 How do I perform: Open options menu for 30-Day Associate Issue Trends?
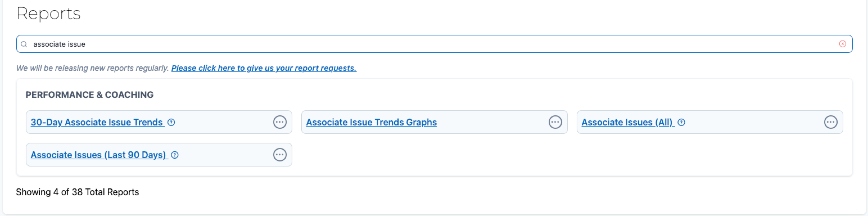coord(280,122)
